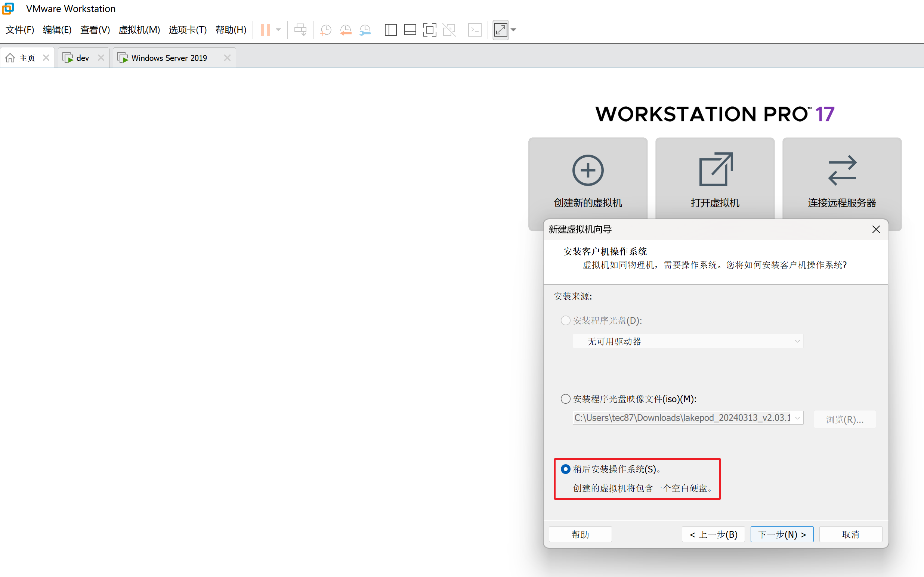Open the 编辑(E) menu
Image resolution: width=924 pixels, height=577 pixels.
[57, 30]
